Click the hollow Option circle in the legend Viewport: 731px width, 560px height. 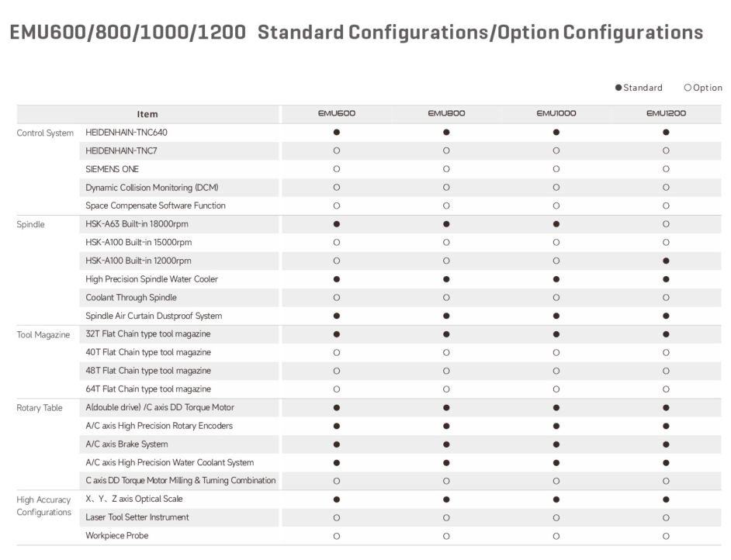click(x=688, y=88)
